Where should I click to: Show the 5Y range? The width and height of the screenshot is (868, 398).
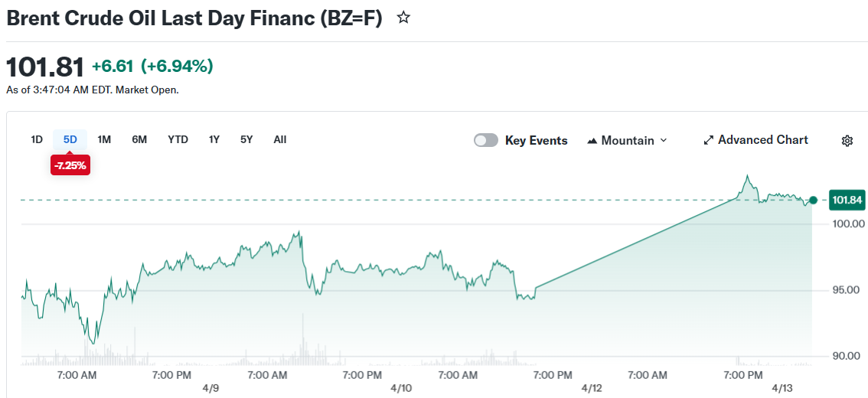[246, 139]
